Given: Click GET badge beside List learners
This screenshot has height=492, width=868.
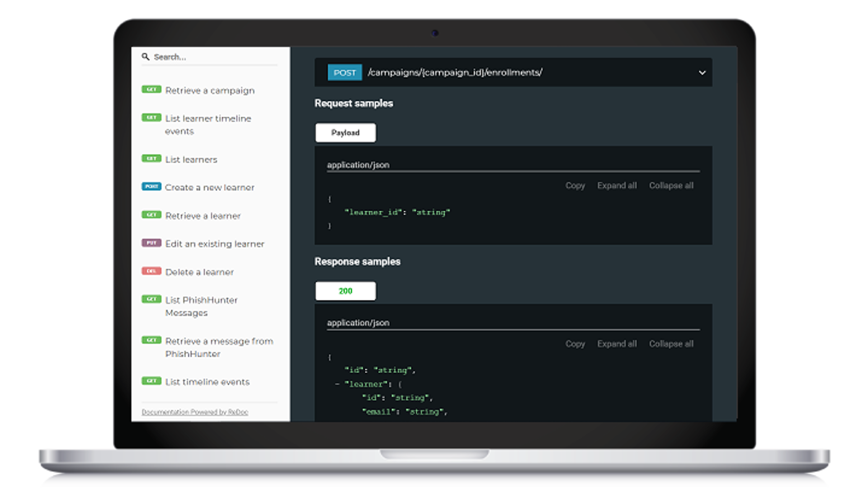Looking at the screenshot, I should pos(151,158).
